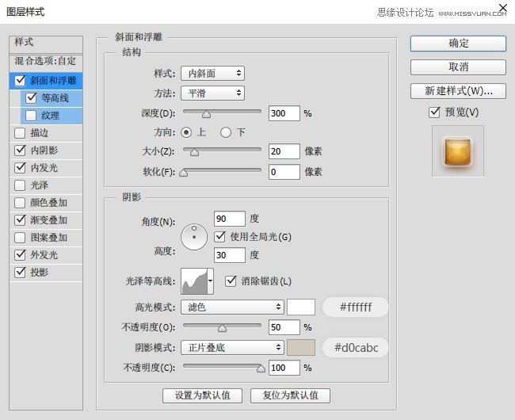Viewport: 515px width, 420px height.
Task: Open the 方法 平滑 dropdown
Action: [x=212, y=94]
